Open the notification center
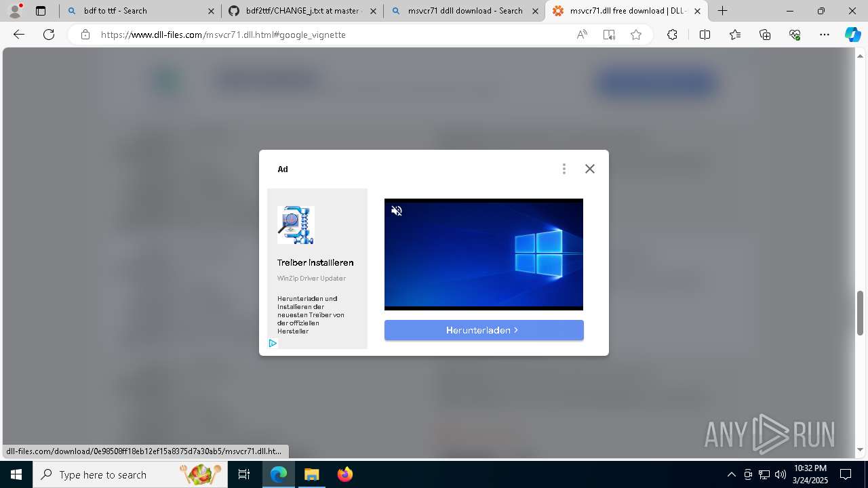Image resolution: width=868 pixels, height=488 pixels. click(x=846, y=474)
